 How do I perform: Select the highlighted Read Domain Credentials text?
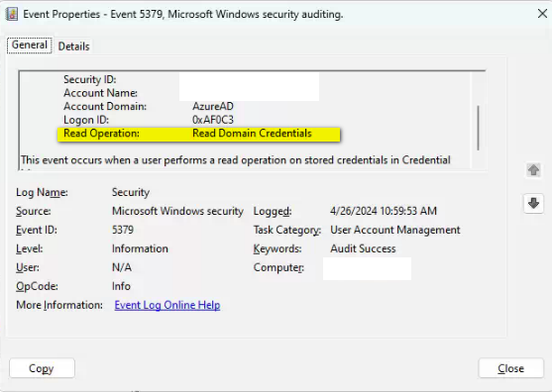pyautogui.click(x=252, y=134)
